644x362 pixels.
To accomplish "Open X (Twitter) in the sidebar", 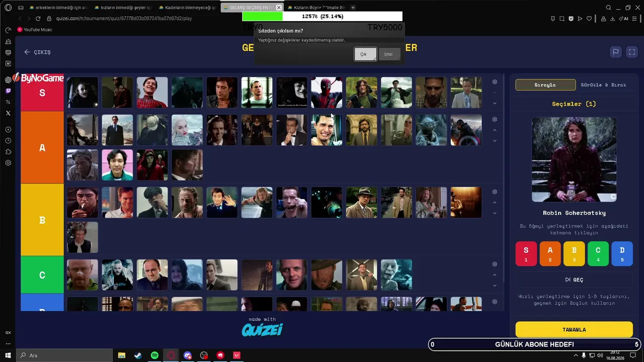I will (8, 113).
